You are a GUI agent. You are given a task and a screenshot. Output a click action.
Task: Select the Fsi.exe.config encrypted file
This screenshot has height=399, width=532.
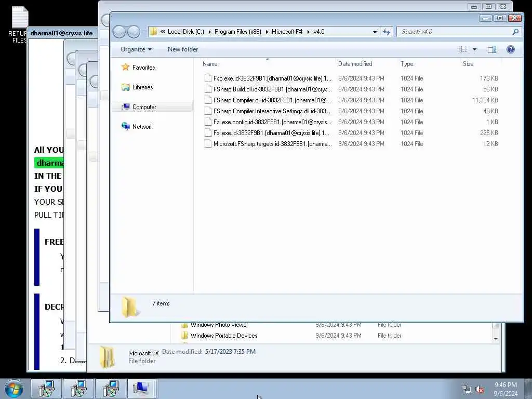(x=272, y=122)
